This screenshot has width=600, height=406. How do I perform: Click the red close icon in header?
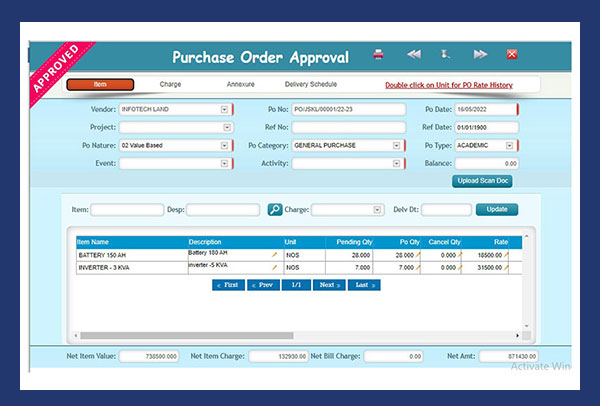coord(512,54)
